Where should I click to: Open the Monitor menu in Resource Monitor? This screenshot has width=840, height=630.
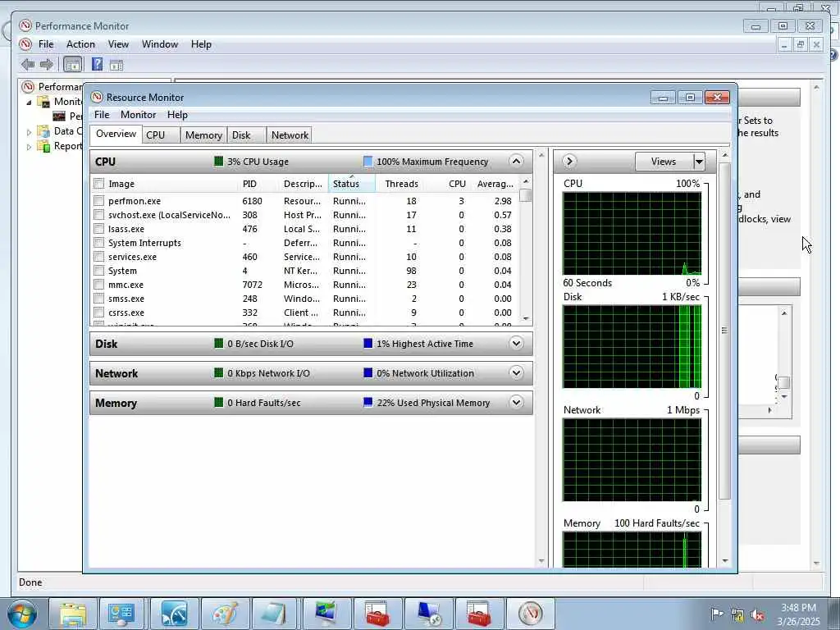click(138, 115)
